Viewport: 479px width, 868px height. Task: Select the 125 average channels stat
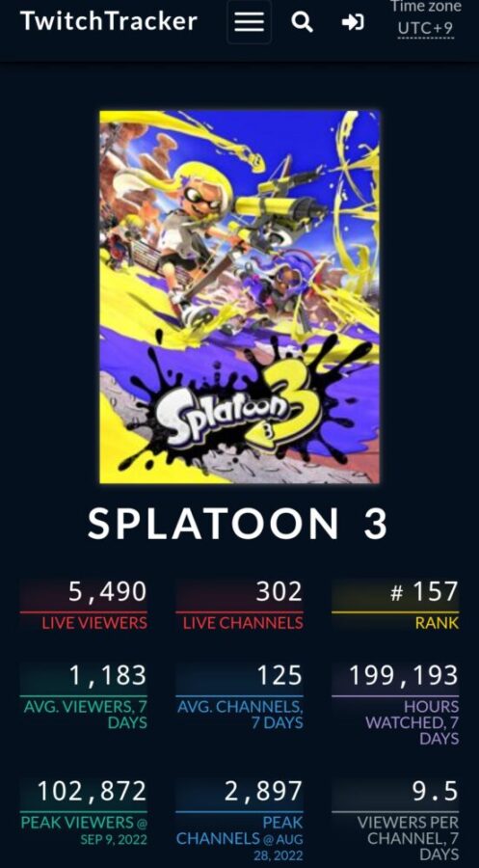point(279,675)
